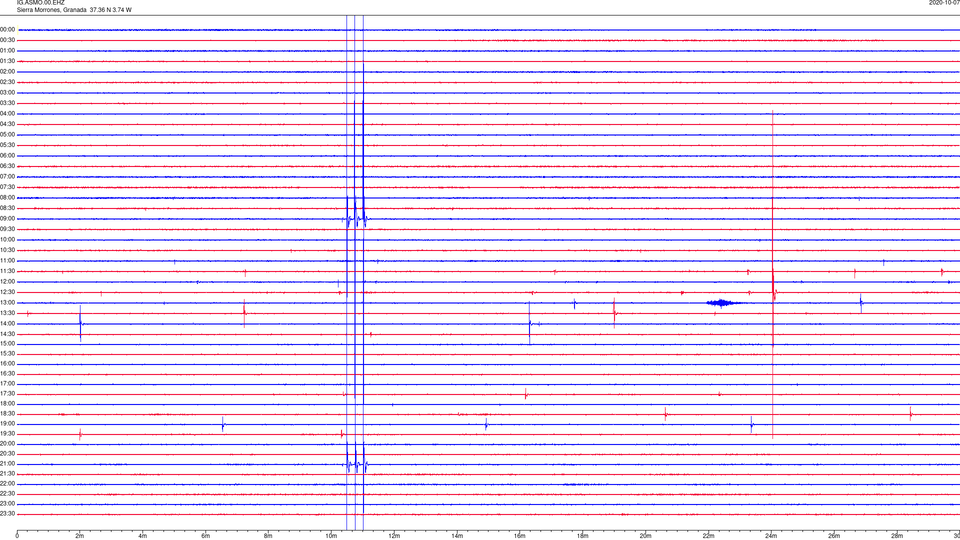
Task: Click the 05:30 row label
Action: (x=7, y=145)
